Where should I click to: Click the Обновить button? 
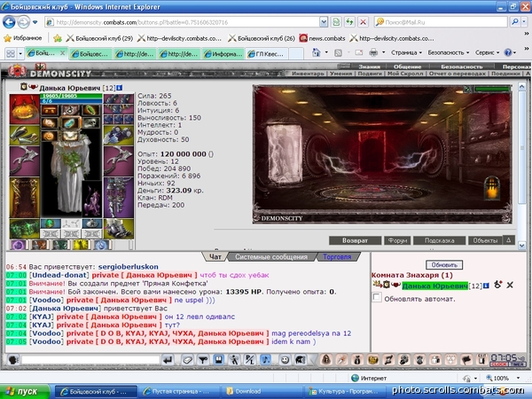(x=444, y=264)
